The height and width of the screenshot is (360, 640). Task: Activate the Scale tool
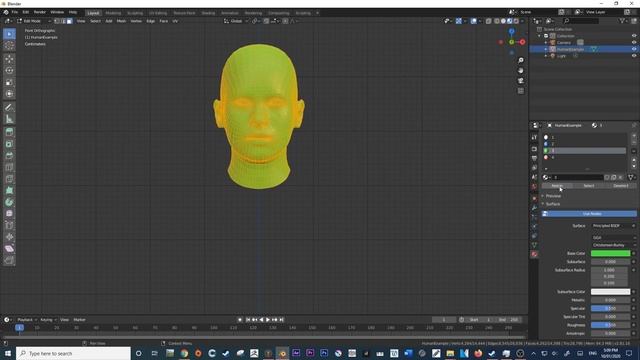point(9,82)
